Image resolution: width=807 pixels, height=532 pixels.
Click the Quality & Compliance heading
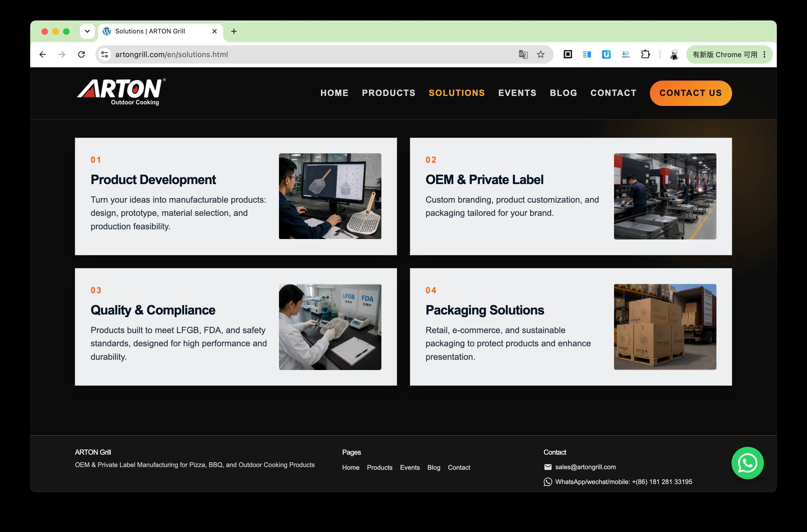click(153, 310)
